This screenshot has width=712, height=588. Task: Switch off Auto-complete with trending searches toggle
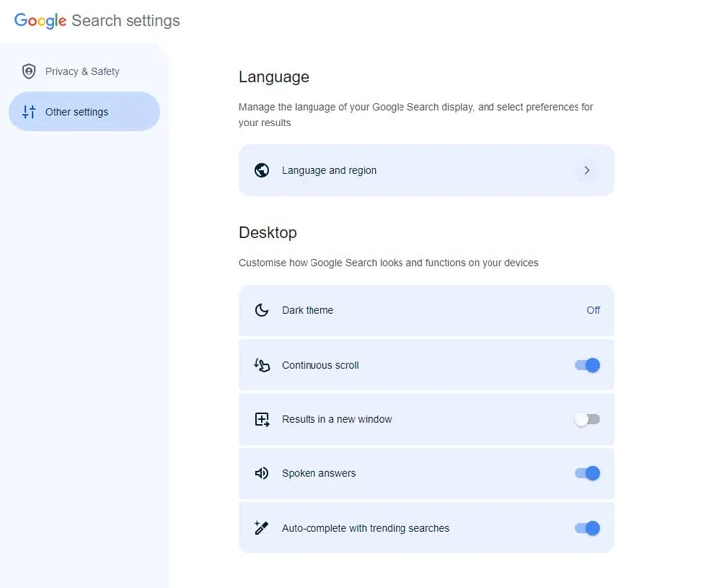point(587,528)
